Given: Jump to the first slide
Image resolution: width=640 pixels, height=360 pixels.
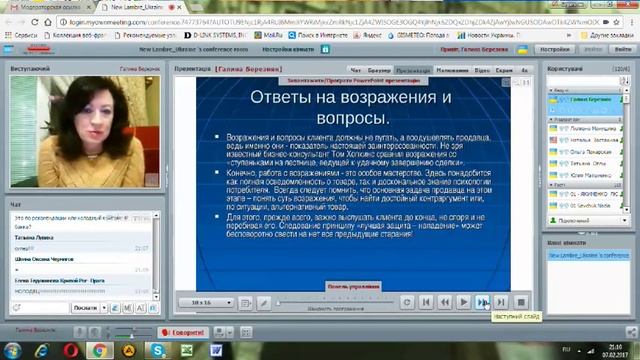Looking at the screenshot, I should pos(426,302).
